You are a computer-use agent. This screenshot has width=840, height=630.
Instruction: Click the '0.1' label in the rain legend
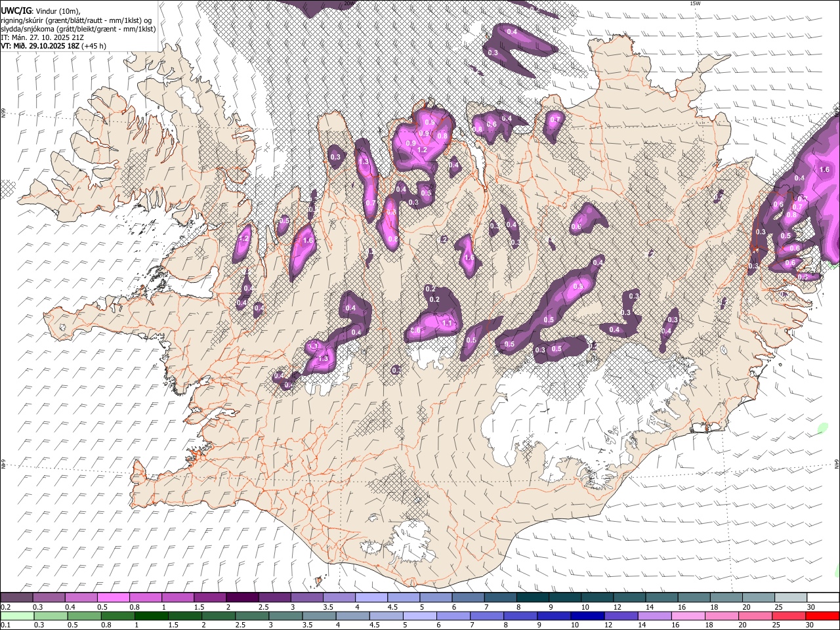pos(5,625)
